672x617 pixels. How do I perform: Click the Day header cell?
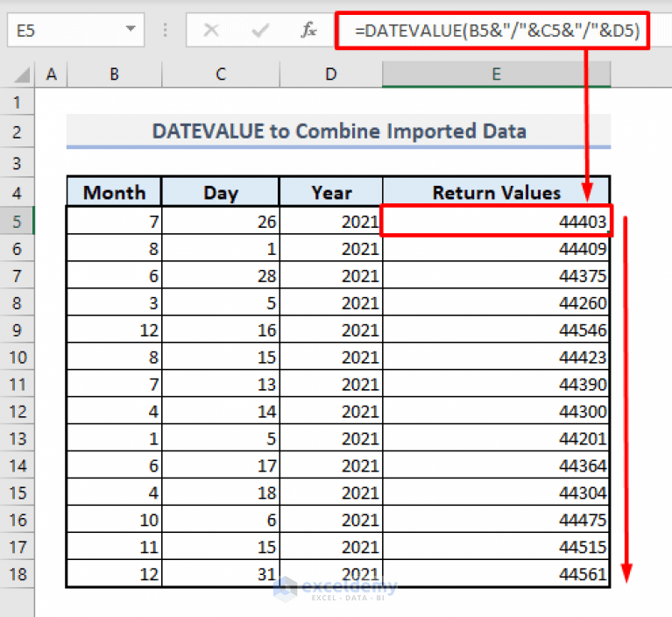[x=221, y=192]
